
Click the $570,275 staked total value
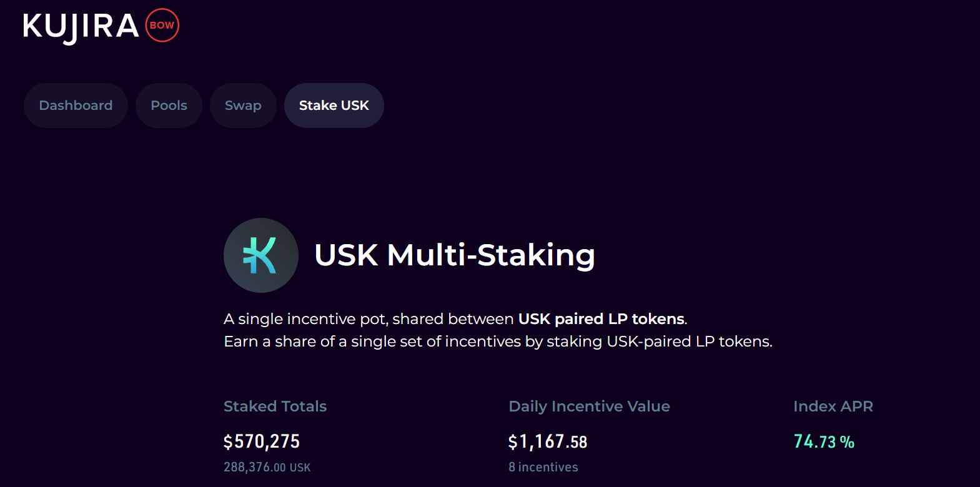[262, 441]
